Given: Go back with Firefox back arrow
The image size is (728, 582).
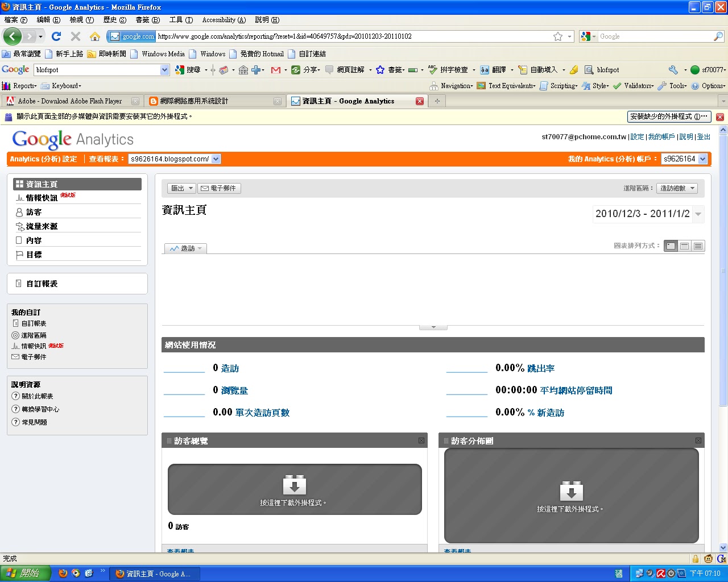Looking at the screenshot, I should 12,36.
